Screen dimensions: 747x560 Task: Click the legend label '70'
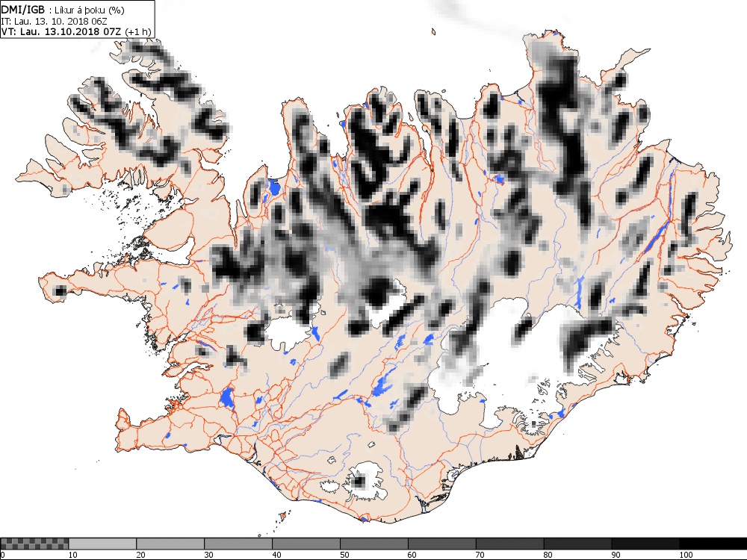tap(480, 555)
